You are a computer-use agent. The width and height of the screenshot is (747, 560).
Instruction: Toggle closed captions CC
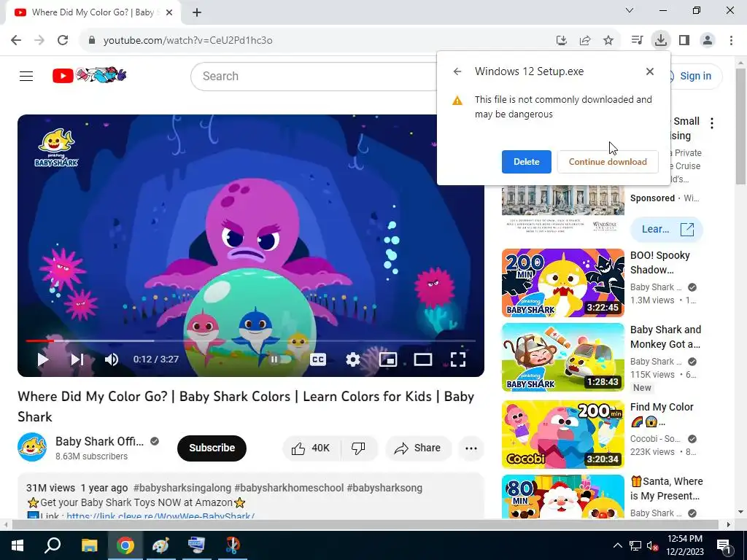[318, 359]
